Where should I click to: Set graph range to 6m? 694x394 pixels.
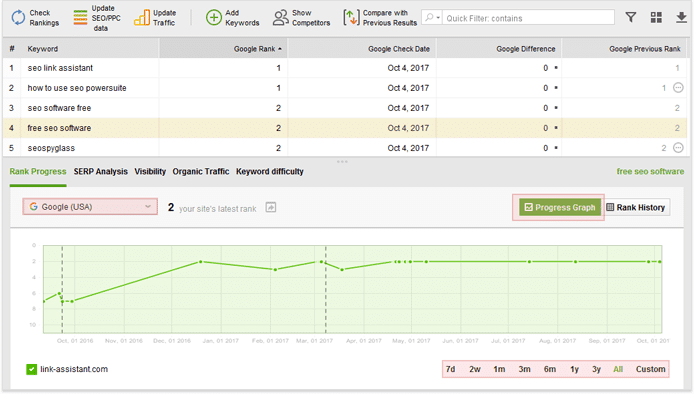550,369
